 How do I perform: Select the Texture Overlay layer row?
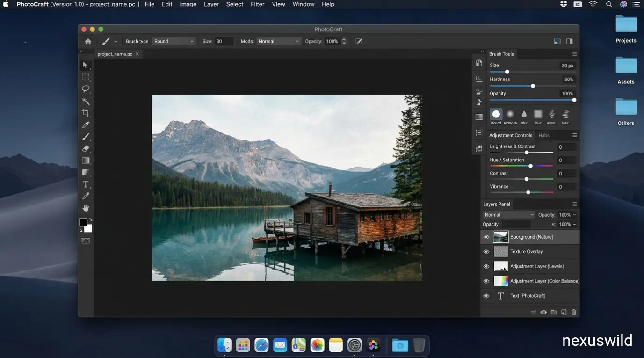tap(530, 252)
